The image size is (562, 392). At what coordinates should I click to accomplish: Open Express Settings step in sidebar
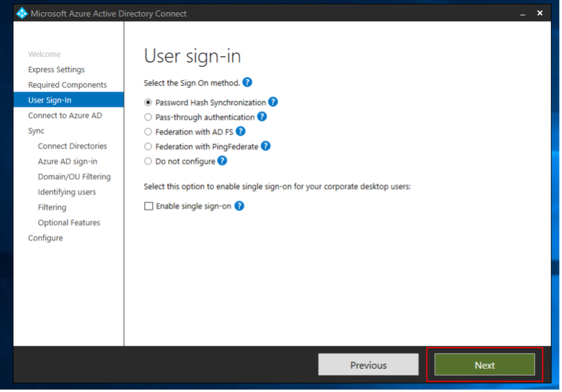(56, 69)
